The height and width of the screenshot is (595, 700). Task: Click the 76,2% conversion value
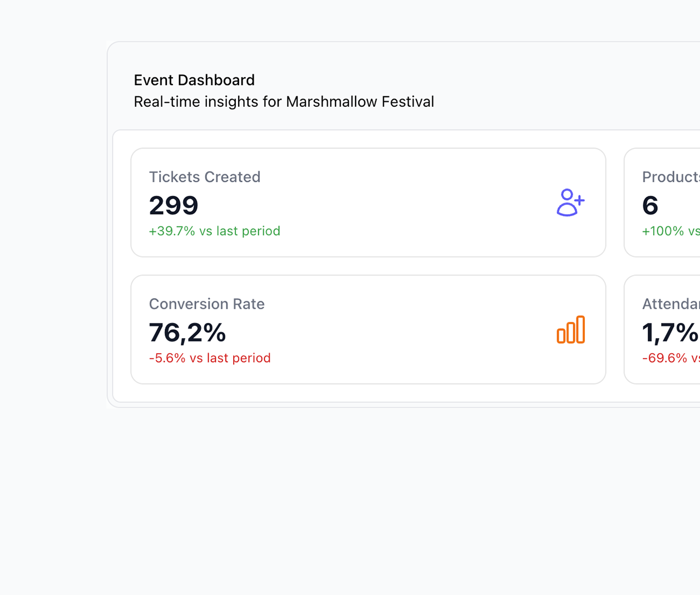pyautogui.click(x=188, y=333)
